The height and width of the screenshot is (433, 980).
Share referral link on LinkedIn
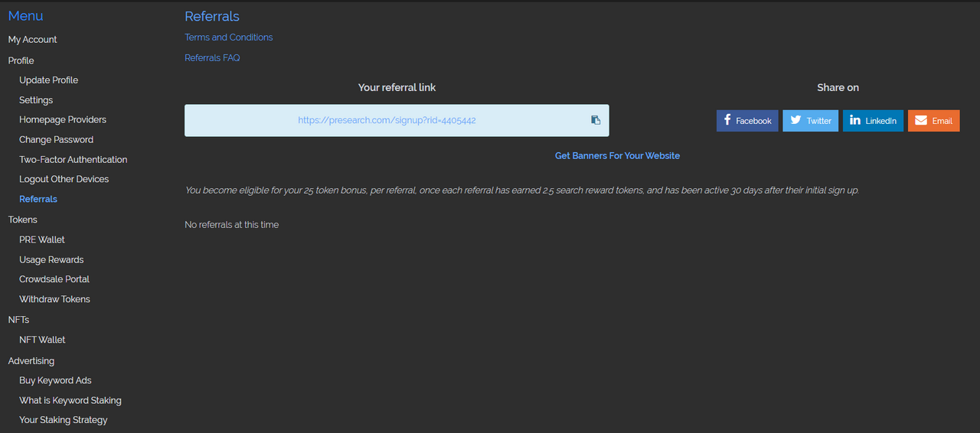click(x=873, y=121)
